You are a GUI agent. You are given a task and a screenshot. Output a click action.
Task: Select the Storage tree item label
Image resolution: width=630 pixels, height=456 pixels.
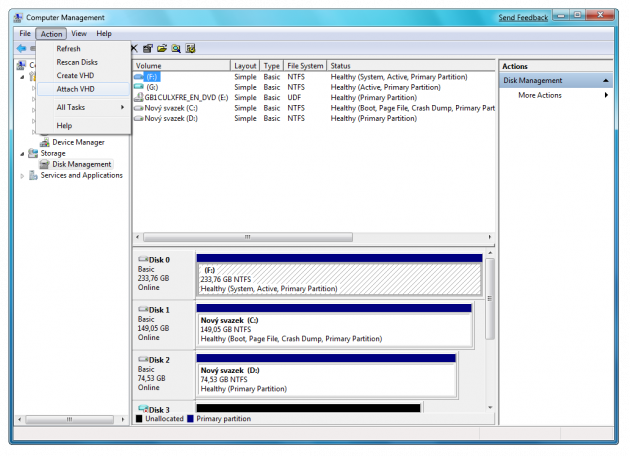tap(53, 153)
